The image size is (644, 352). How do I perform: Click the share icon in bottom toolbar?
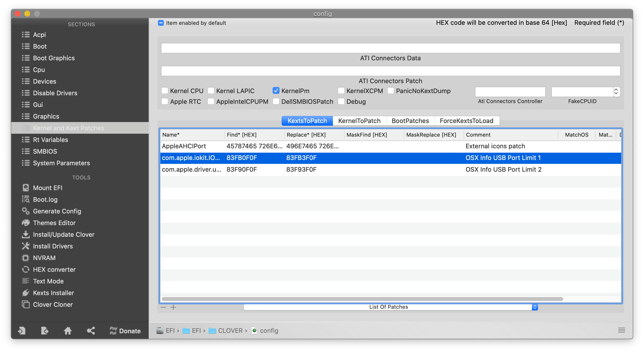[x=91, y=331]
